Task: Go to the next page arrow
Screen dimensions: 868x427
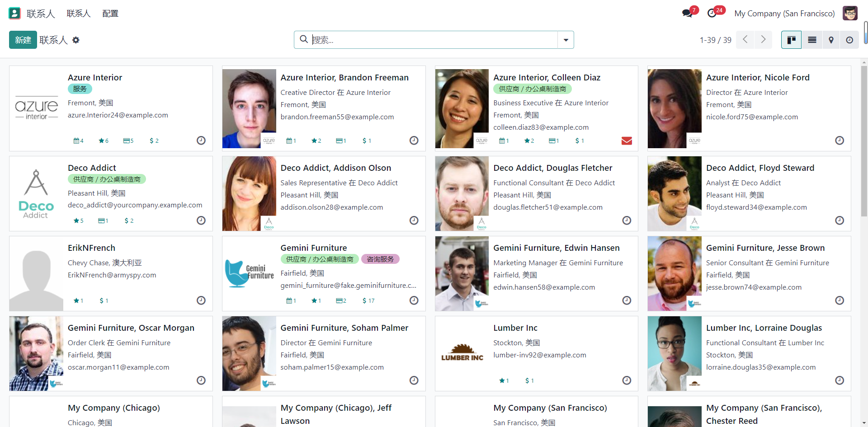Action: click(763, 40)
